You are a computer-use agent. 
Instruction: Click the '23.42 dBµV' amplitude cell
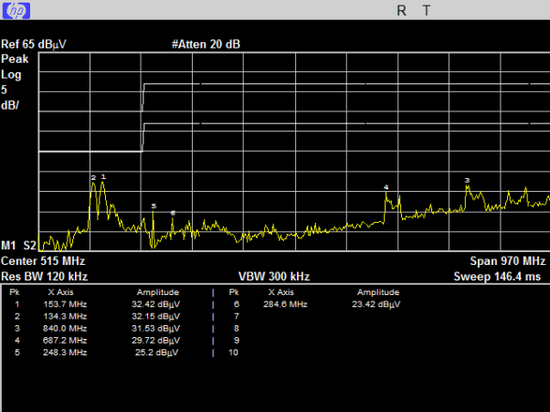[376, 304]
